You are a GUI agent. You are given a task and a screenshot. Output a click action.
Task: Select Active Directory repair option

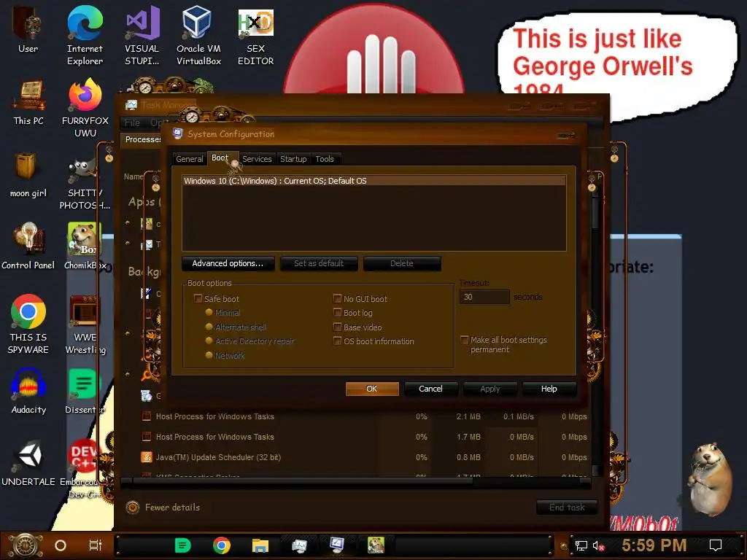coord(209,341)
